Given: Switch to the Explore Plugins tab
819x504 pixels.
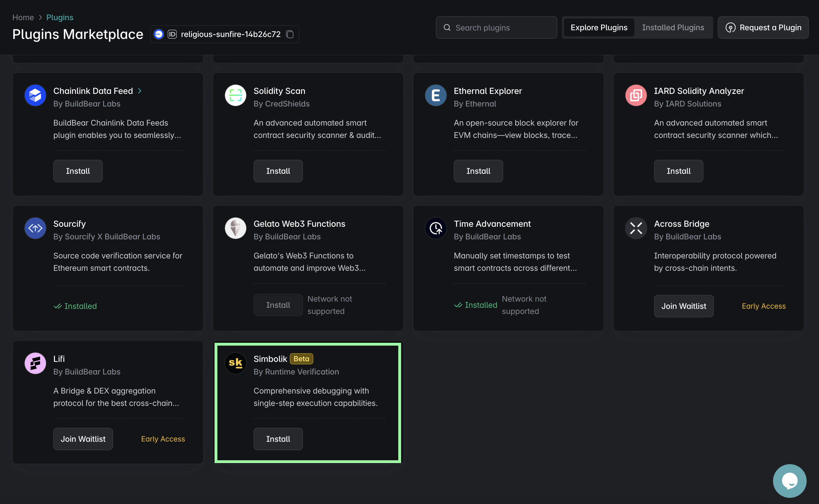Looking at the screenshot, I should (599, 28).
